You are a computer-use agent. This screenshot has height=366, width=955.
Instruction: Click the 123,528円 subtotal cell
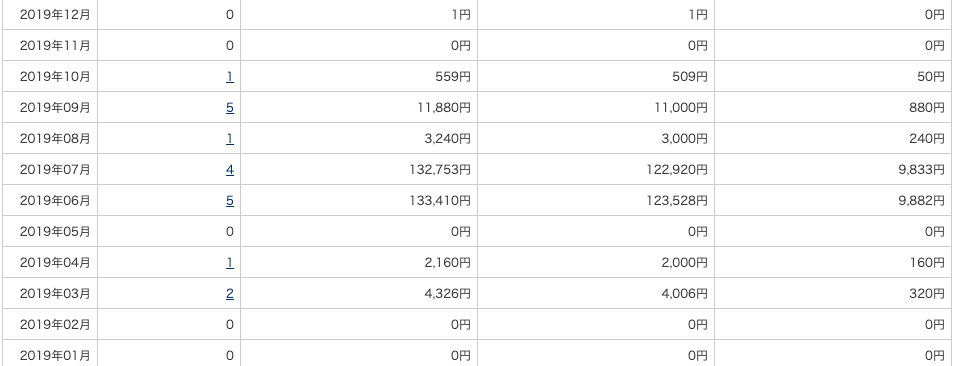[596, 200]
